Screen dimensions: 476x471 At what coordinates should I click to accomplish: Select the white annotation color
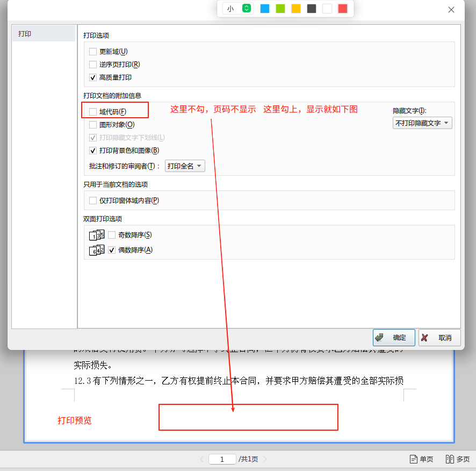tap(327, 9)
